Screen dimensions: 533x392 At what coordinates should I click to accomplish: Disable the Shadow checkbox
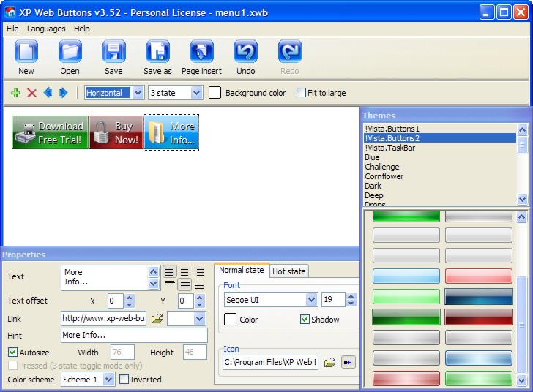305,320
